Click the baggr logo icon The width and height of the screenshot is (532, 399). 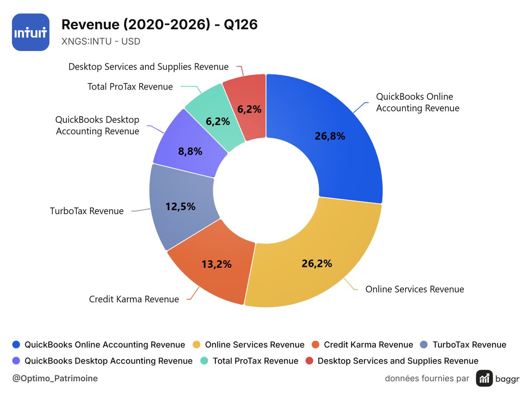(x=485, y=378)
